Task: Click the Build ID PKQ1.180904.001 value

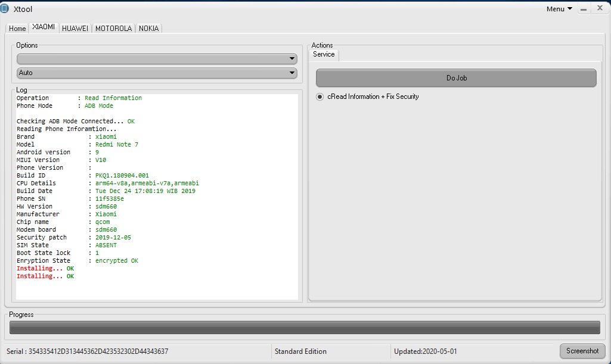Action: click(x=122, y=176)
